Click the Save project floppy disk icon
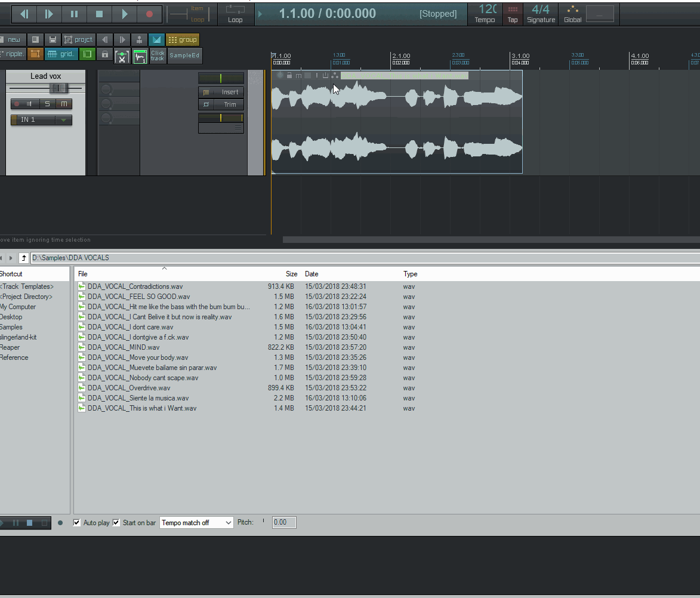Image resolution: width=700 pixels, height=598 pixels. (x=53, y=40)
